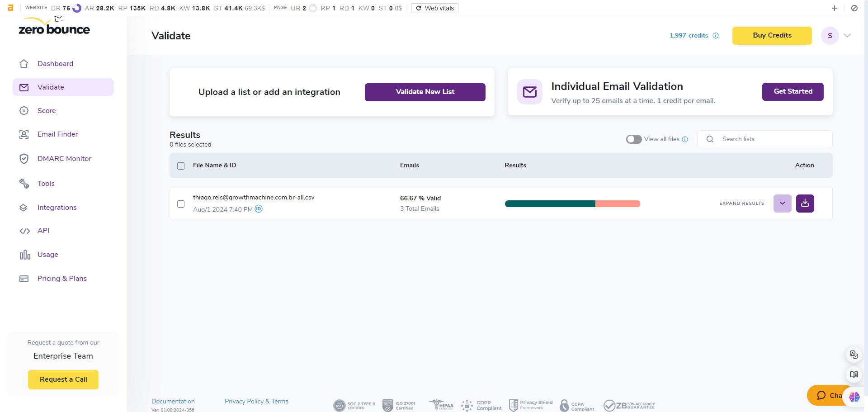Open DMARC Monitor page

(63, 159)
